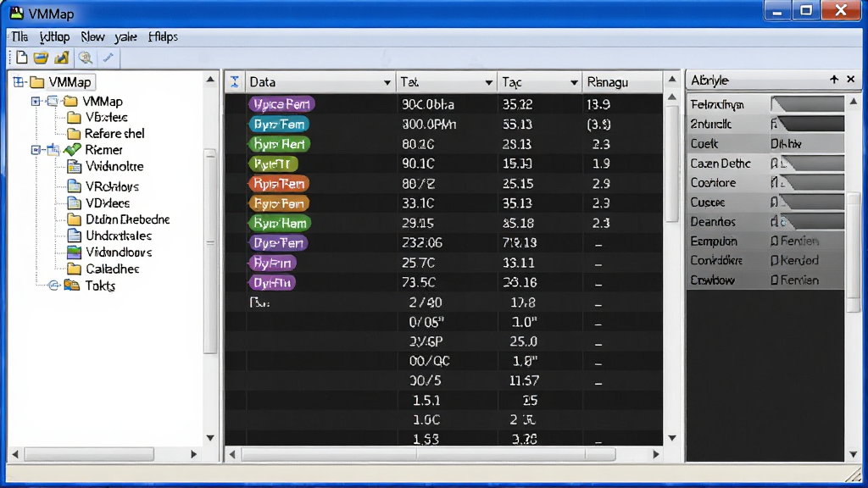The width and height of the screenshot is (868, 488).
Task: Open the Data column dropdown arrow
Action: [387, 82]
